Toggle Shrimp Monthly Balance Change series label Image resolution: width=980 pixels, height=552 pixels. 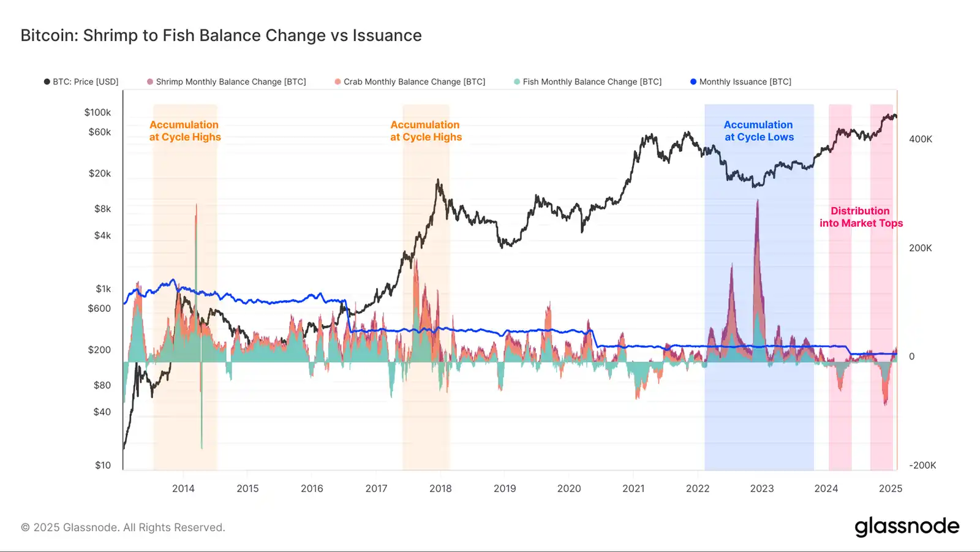click(x=231, y=81)
